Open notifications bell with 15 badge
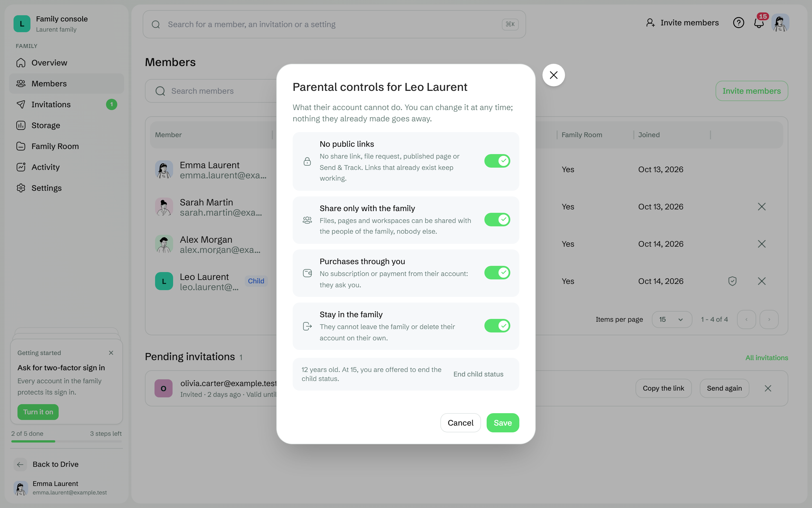Image resolution: width=812 pixels, height=508 pixels. coord(759,23)
